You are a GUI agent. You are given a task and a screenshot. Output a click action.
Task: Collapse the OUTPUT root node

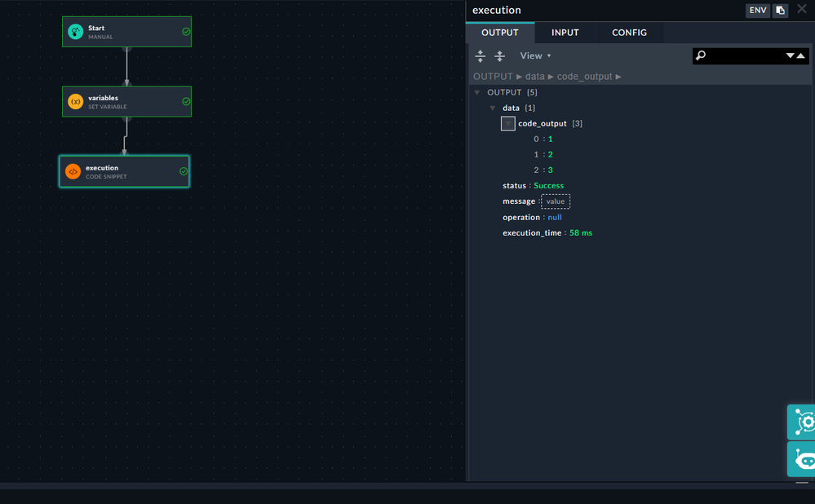(x=477, y=92)
